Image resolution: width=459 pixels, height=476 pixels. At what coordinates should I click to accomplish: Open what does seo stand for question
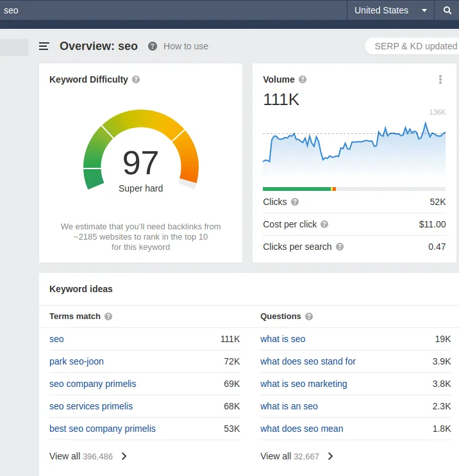click(x=308, y=361)
